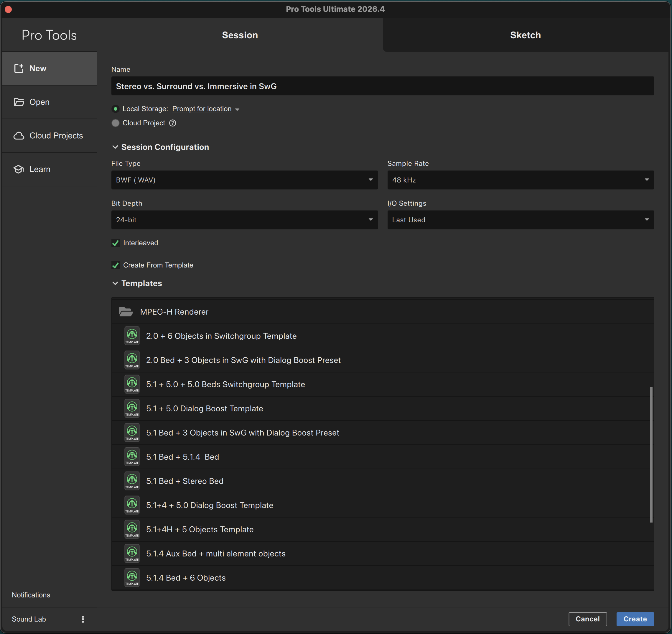Select 5.1.4 Bed + 6 Objects template
The height and width of the screenshot is (634, 672).
(x=383, y=578)
